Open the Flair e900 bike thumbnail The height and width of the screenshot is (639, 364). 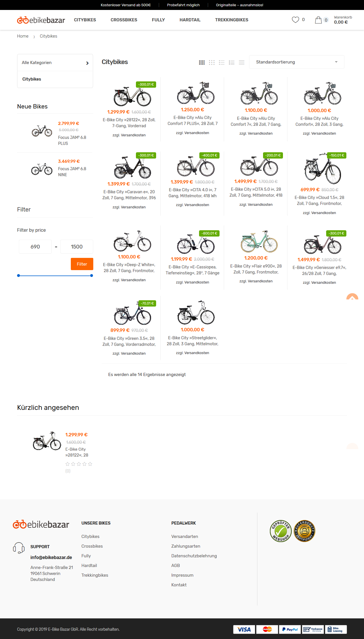[259, 241]
